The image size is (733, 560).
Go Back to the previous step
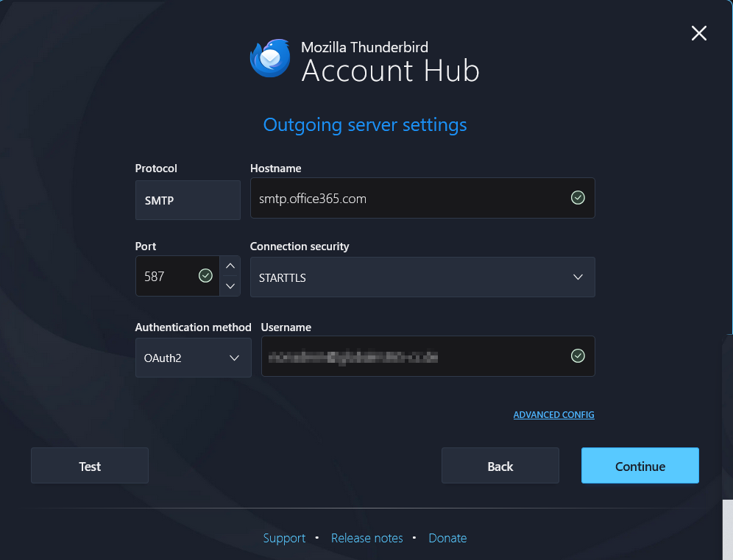[x=500, y=466]
